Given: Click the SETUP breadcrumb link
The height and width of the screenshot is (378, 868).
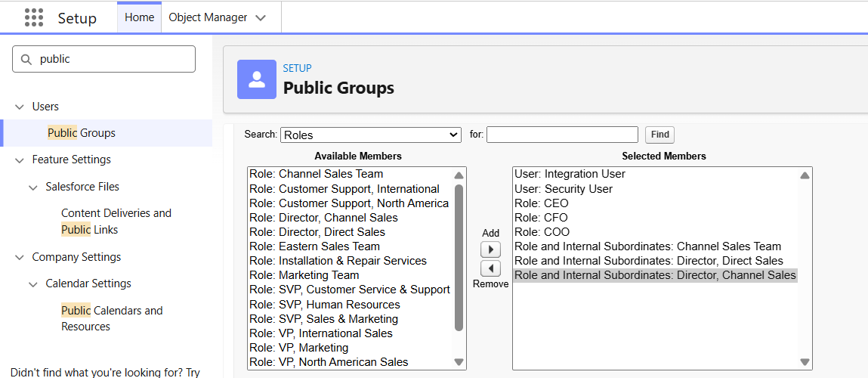Looking at the screenshot, I should tap(298, 68).
